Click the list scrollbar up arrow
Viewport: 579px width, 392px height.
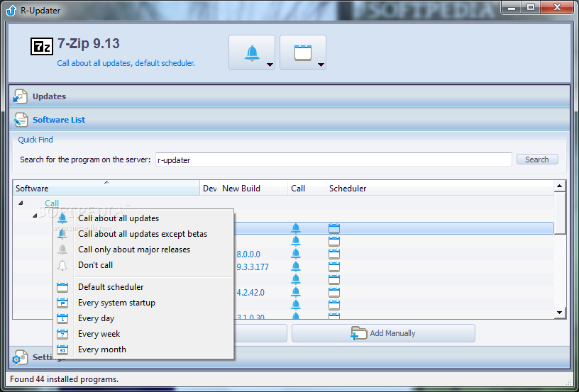tap(559, 186)
